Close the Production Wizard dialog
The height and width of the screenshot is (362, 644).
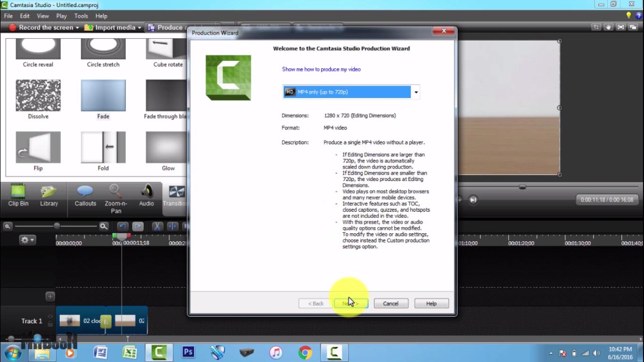[x=444, y=31]
